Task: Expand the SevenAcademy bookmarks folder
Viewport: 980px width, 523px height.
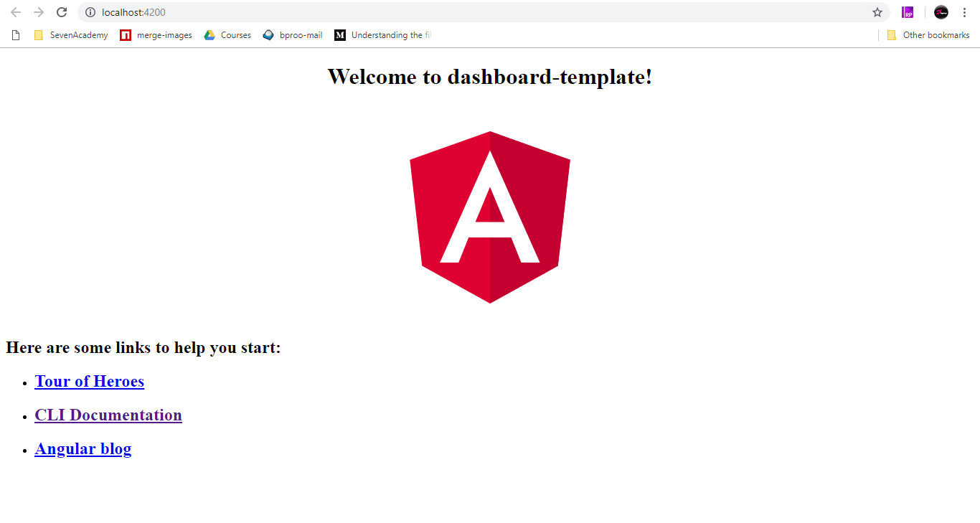Action: [x=71, y=35]
